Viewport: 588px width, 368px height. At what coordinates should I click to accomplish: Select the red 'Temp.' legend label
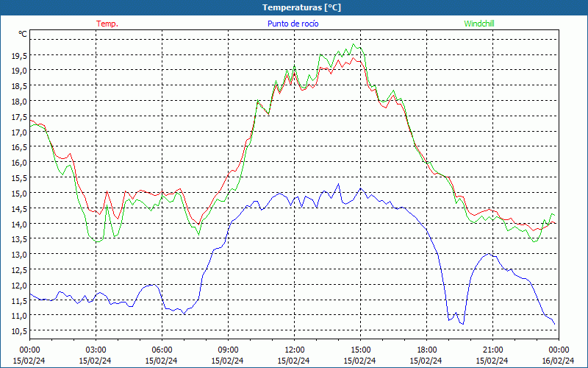point(107,24)
